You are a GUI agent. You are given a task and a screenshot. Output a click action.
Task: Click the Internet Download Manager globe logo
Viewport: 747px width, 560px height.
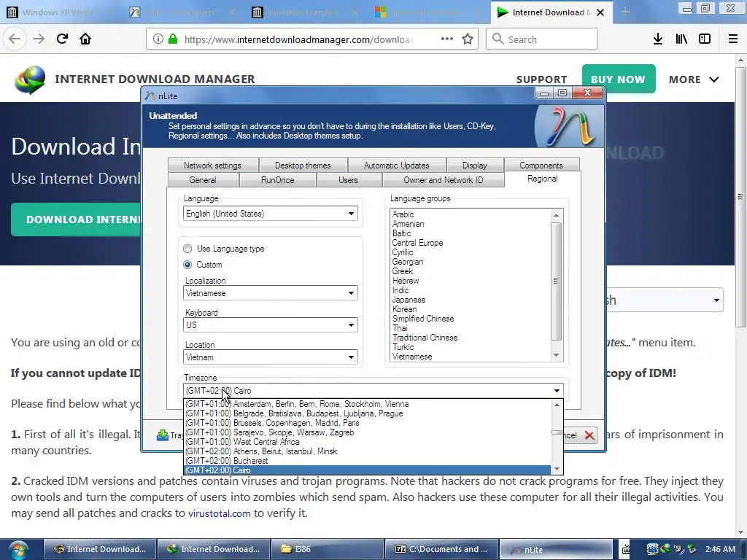point(29,79)
